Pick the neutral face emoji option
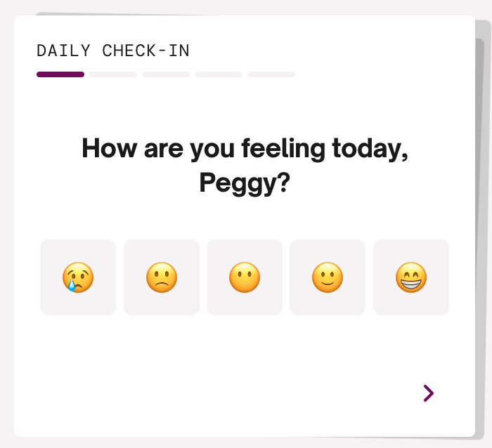 coord(245,277)
